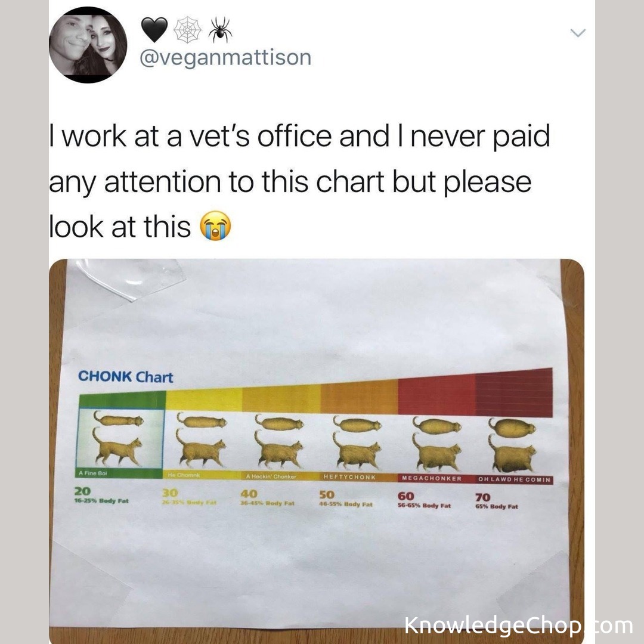The width and height of the screenshot is (644, 644).
Task: Click the A Heckin' Chonker label
Action: 271,477
